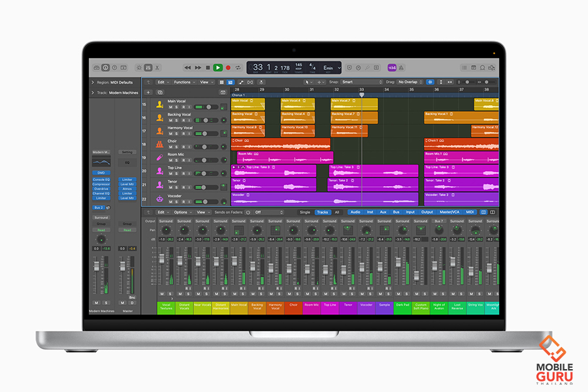
Task: Click bar 34 on the timeline ruler
Action: (x=387, y=90)
